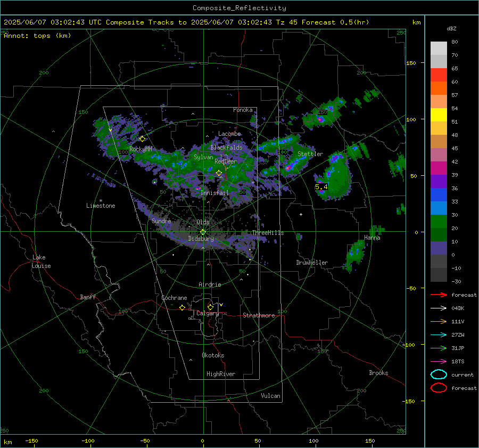This screenshot has width=479, height=448.
Task: Click the yellow diamond marker at Red Deer
Action: pos(219,173)
